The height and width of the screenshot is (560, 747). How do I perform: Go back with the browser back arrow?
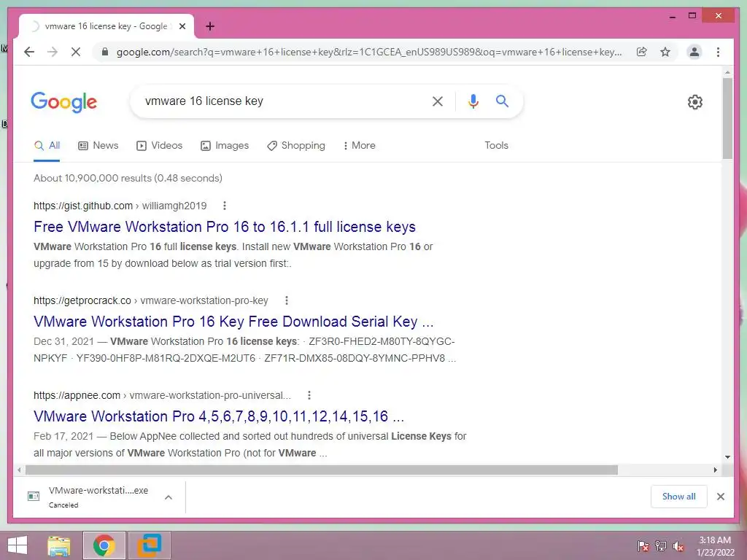click(29, 52)
